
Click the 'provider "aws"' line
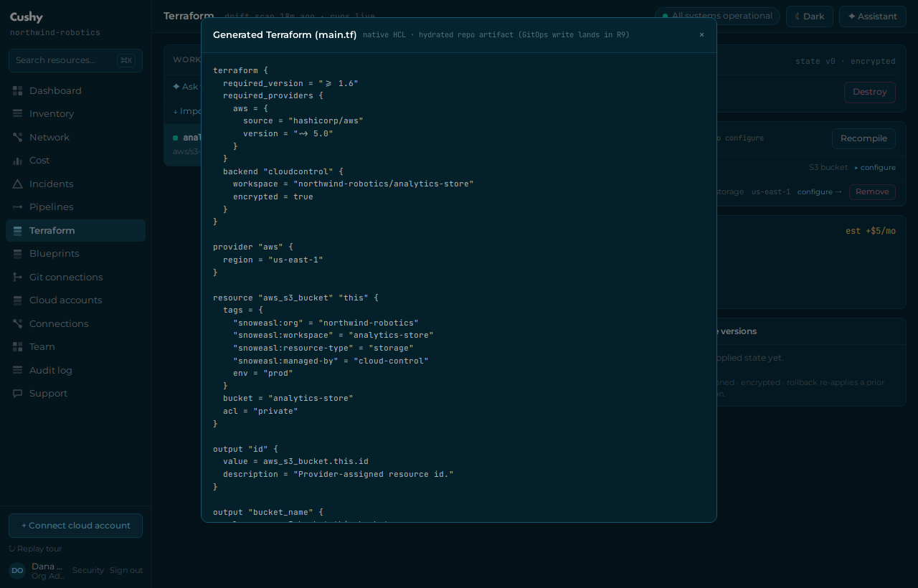click(253, 247)
